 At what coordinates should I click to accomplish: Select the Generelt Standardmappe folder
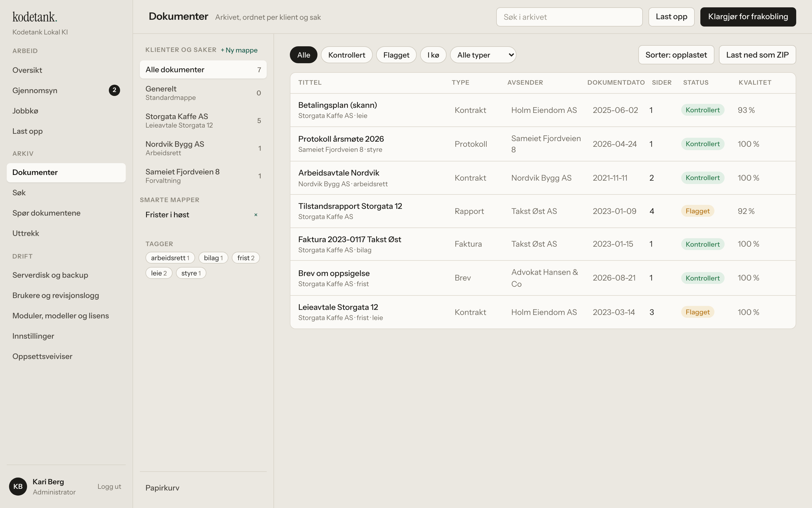point(203,93)
